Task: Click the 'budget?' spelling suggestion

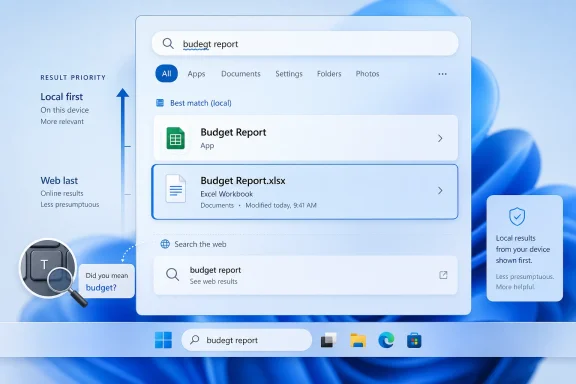Action: click(x=101, y=288)
